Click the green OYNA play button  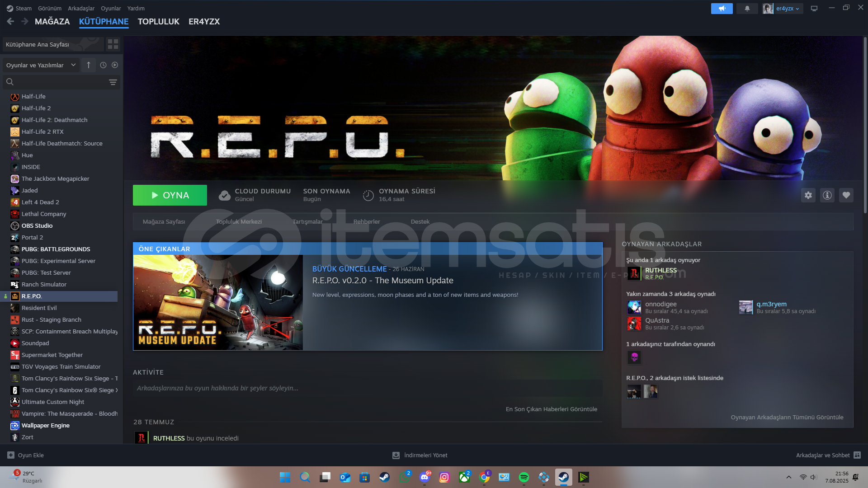170,195
